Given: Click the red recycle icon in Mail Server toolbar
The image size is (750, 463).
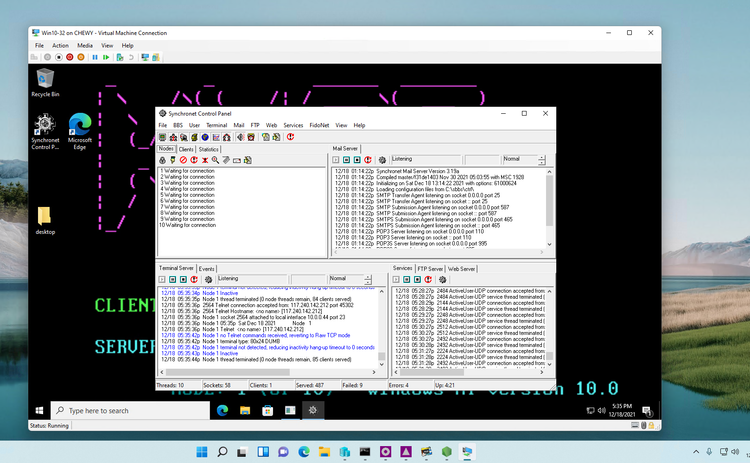Looking at the screenshot, I should coord(368,160).
